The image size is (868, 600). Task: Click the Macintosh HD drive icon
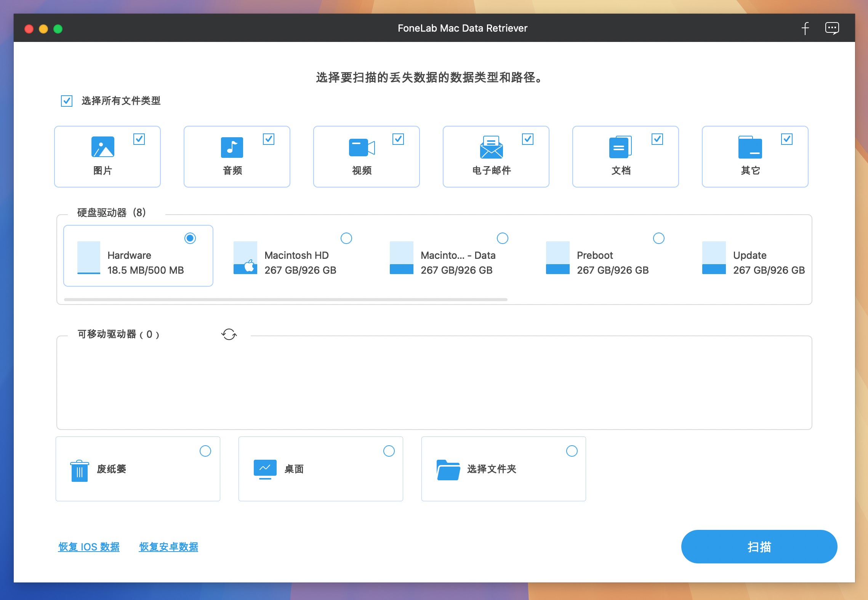tap(245, 258)
